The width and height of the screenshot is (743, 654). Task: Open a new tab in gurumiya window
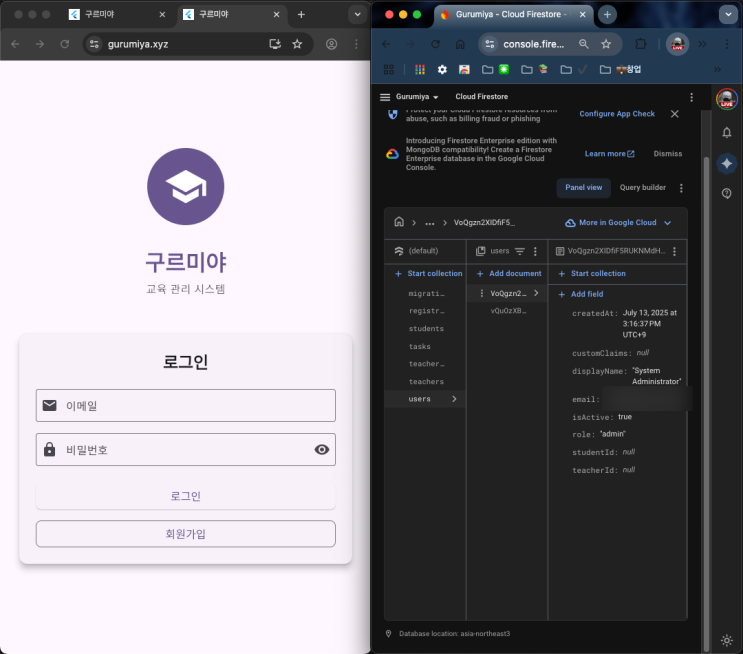(x=301, y=15)
